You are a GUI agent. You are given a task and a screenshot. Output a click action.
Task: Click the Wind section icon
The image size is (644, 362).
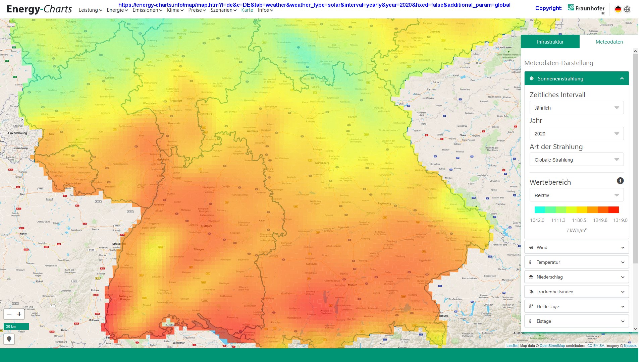531,247
